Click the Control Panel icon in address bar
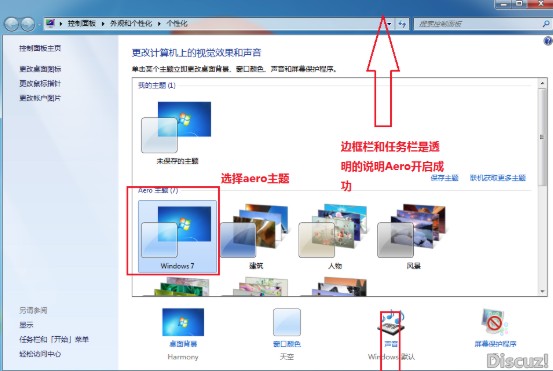 click(x=50, y=23)
